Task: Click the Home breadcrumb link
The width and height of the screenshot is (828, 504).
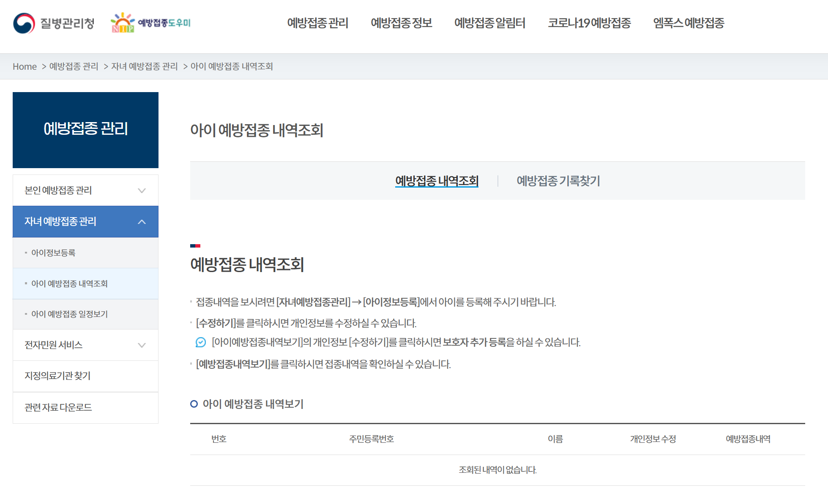Action: tap(25, 66)
